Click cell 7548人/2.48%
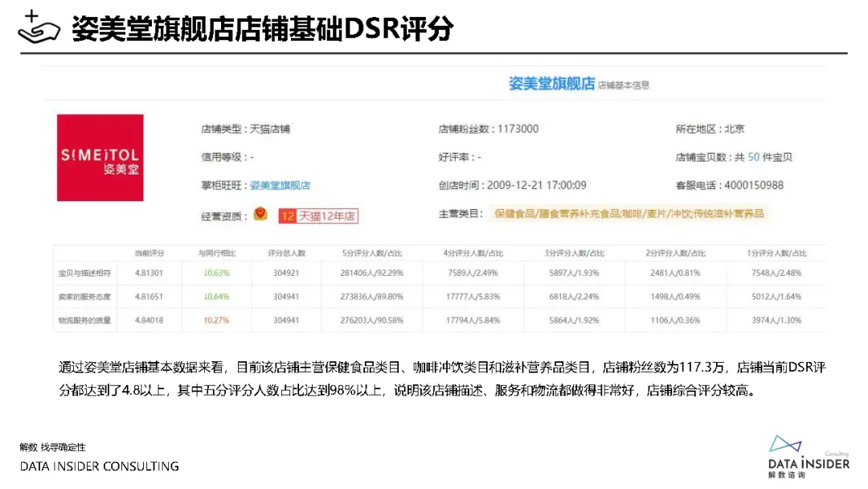This screenshot has width=868, height=489. tap(776, 273)
